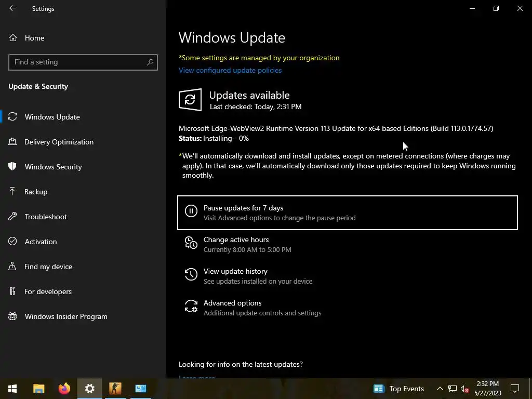Click "Last checked: Today, 2:31 PM" text

coord(256,107)
